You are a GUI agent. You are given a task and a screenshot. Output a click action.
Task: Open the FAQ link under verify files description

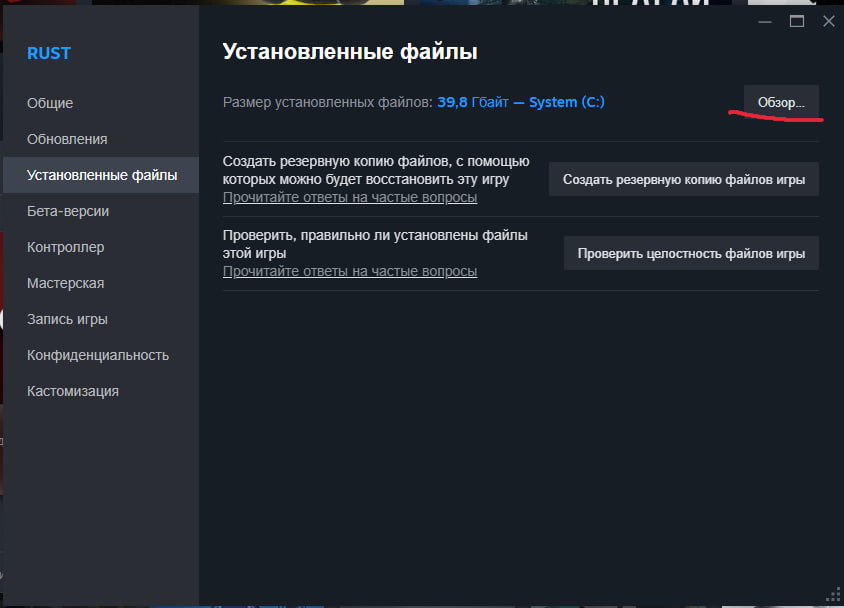(x=350, y=271)
